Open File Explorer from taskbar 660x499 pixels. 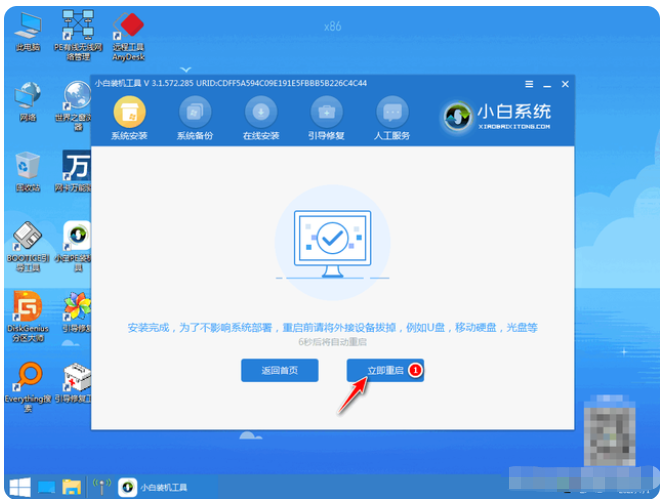72,487
